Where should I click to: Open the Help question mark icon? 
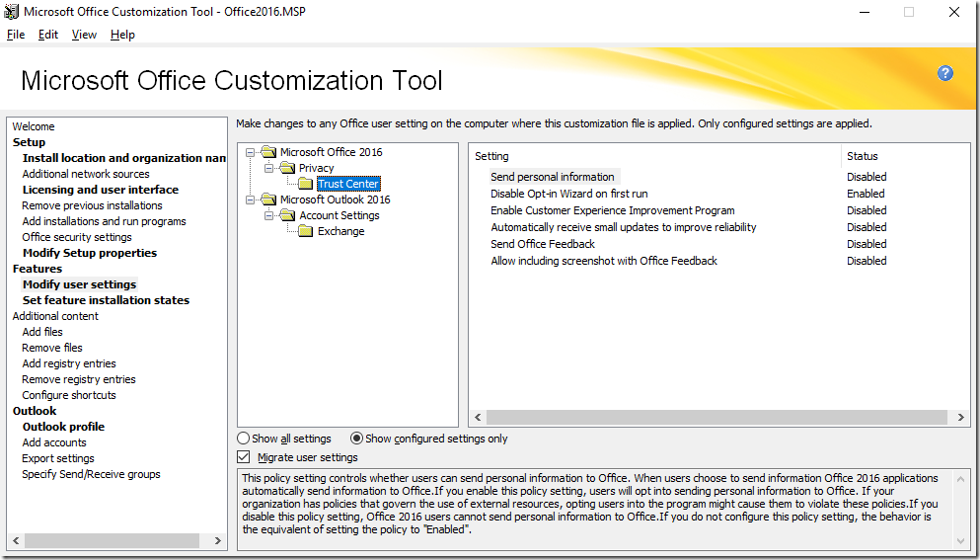(x=945, y=73)
